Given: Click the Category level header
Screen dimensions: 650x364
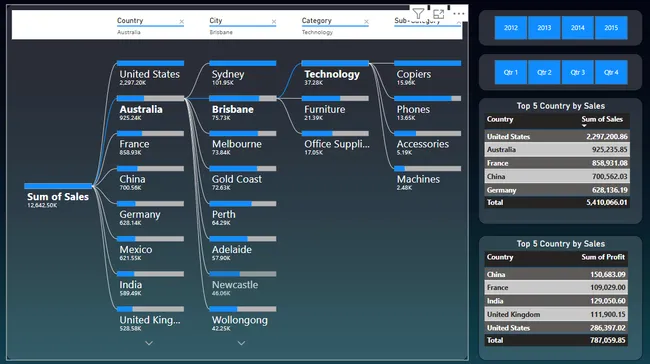Looking at the screenshot, I should [x=316, y=20].
